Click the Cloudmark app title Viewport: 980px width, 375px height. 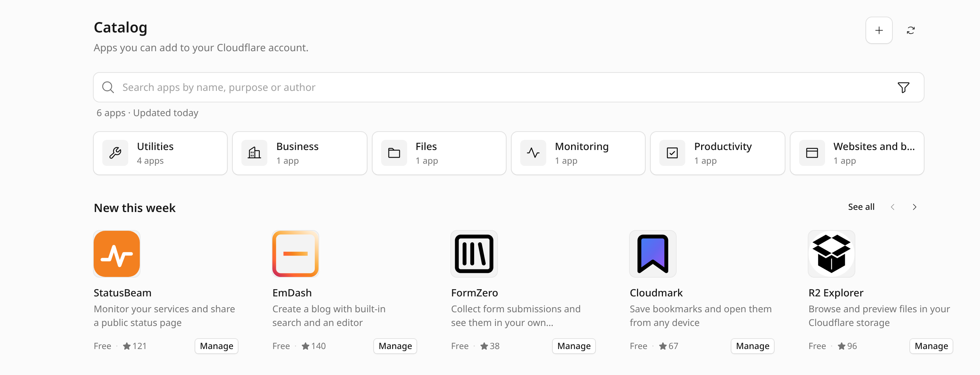tap(656, 293)
